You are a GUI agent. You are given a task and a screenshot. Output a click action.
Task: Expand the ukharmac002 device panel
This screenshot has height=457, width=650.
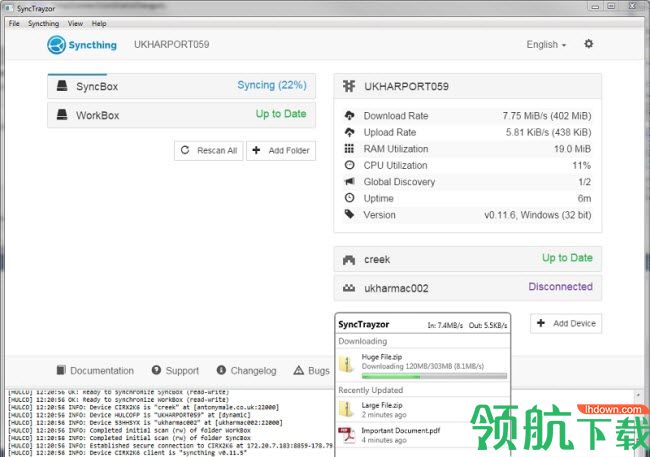tap(468, 288)
